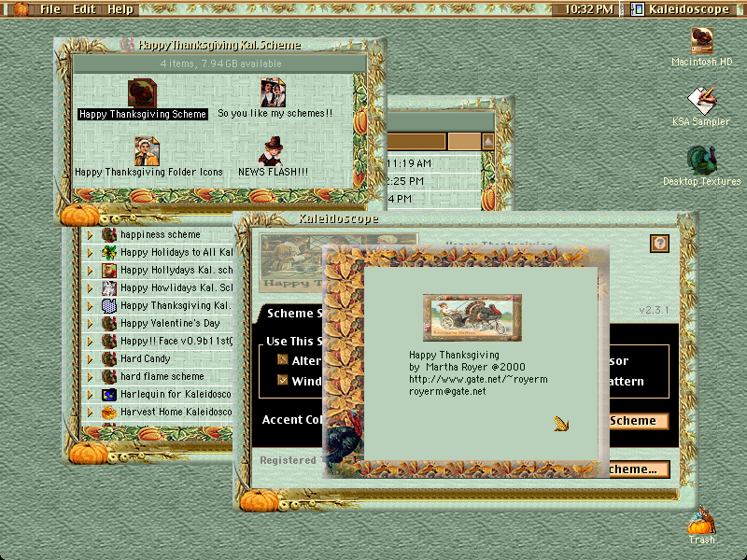Click the orange Scheme button

point(639,421)
